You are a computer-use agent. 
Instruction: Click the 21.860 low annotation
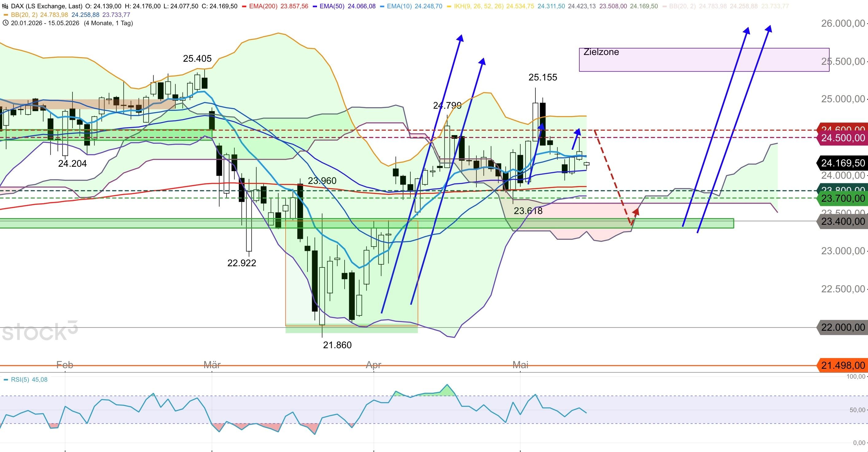point(337,345)
